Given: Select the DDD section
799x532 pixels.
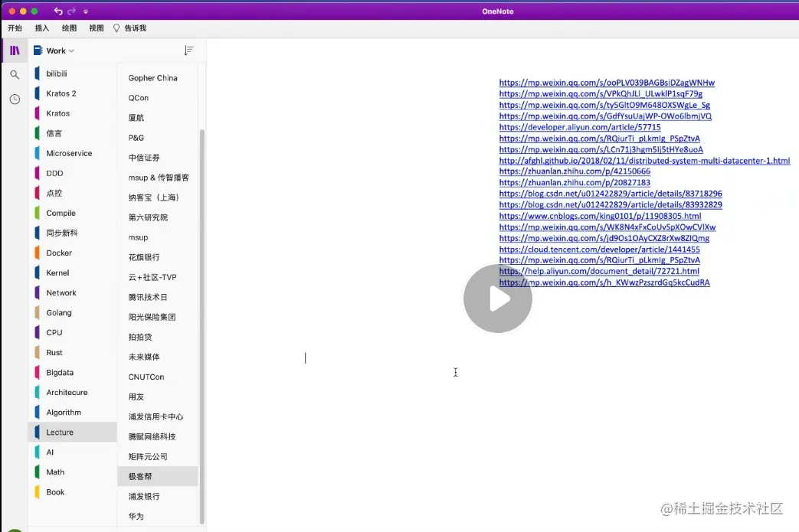Looking at the screenshot, I should click(x=72, y=173).
